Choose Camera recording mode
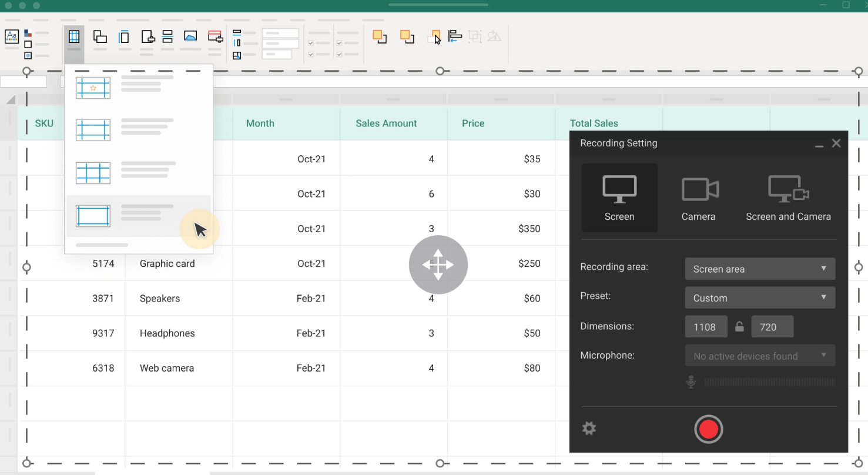868x475 pixels. click(x=698, y=198)
